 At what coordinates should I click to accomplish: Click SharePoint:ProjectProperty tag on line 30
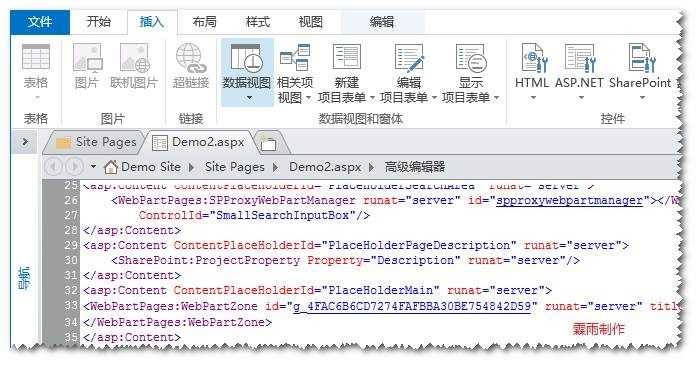tap(209, 260)
